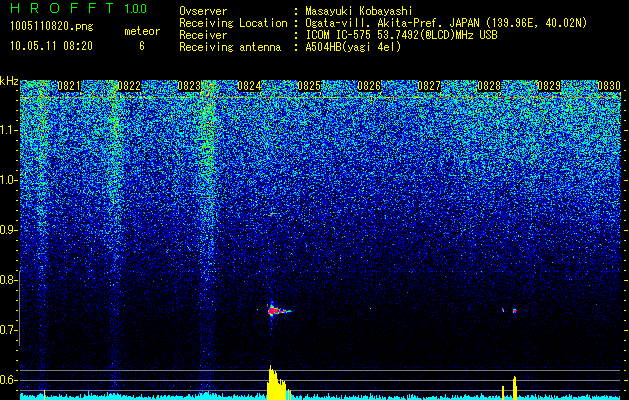Click the pair of small echo dots near 0828

pos(509,310)
